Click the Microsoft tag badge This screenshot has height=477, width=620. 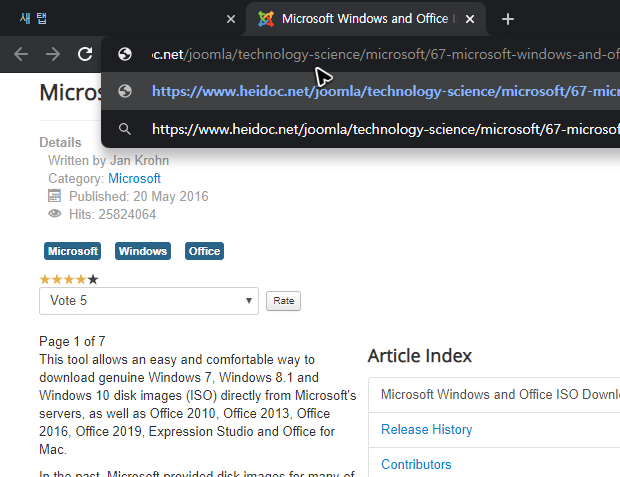(x=72, y=251)
